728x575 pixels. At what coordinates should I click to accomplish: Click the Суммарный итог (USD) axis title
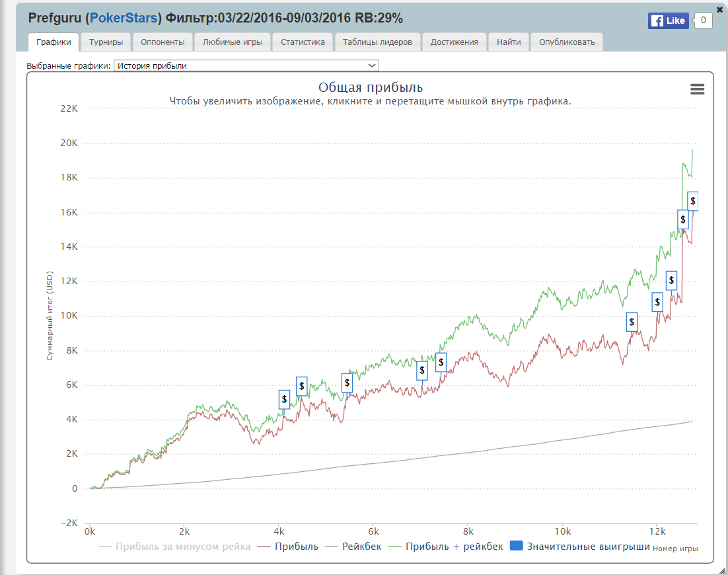click(50, 316)
